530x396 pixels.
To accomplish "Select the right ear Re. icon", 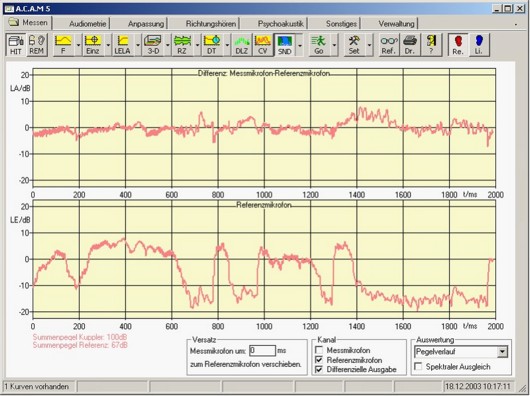I will [458, 45].
